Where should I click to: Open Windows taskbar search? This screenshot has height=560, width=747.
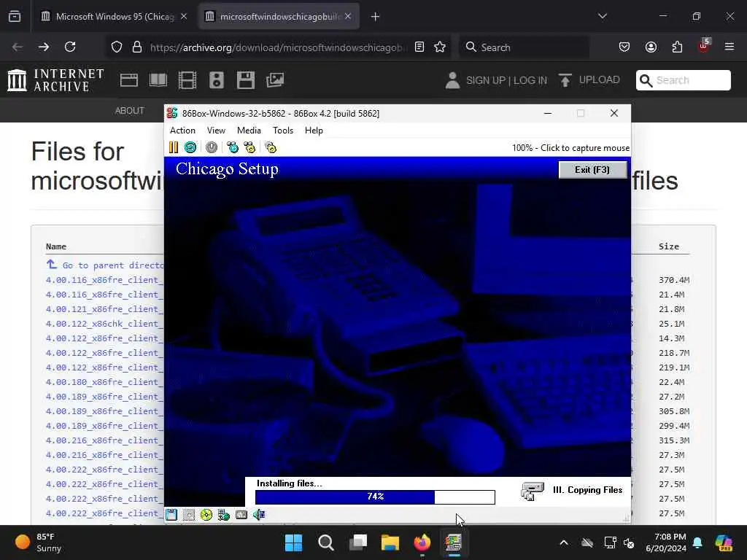pyautogui.click(x=326, y=542)
